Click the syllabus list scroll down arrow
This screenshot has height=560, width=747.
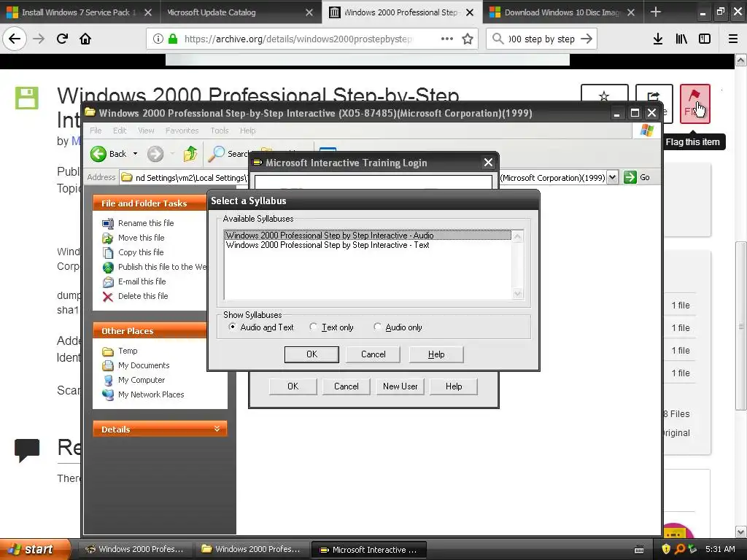[x=517, y=294]
